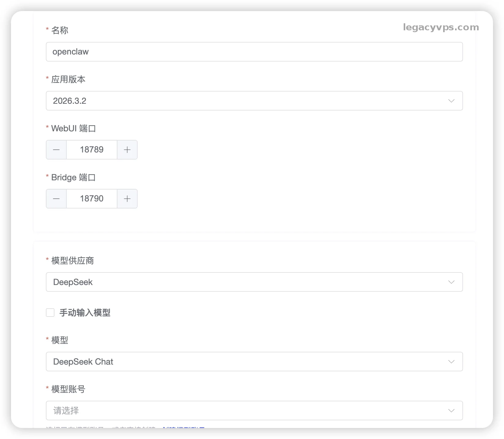Image resolution: width=504 pixels, height=439 pixels.
Task: Expand the 模型 dropdown showing DeepSeek Chat
Action: pyautogui.click(x=245, y=362)
